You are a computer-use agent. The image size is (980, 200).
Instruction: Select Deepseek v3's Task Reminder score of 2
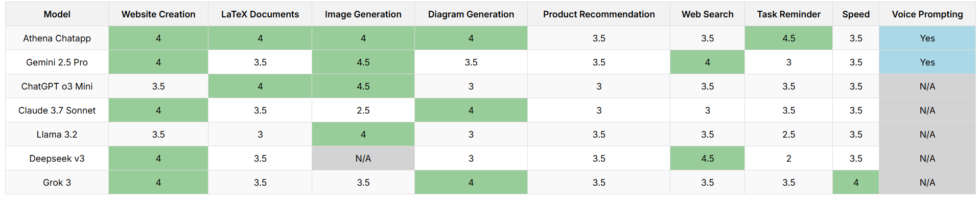(789, 159)
